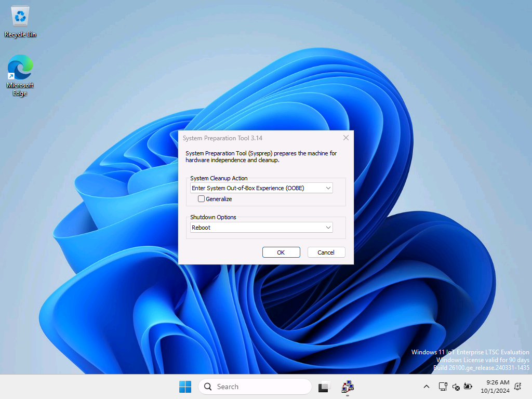The image size is (532, 399).
Task: Open notifications via the do-not-disturb bell icon
Action: tap(517, 387)
